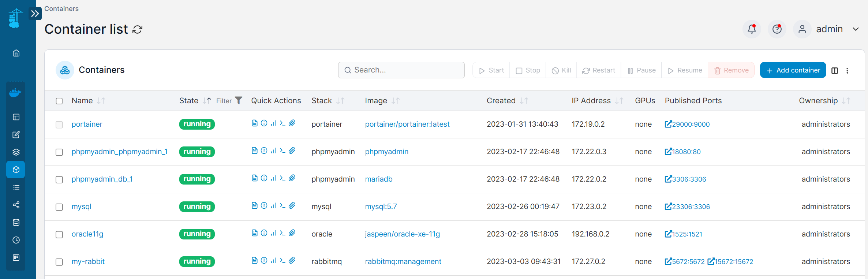Image resolution: width=868 pixels, height=279 pixels.
Task: Open the my-rabbit container link
Action: coord(88,261)
